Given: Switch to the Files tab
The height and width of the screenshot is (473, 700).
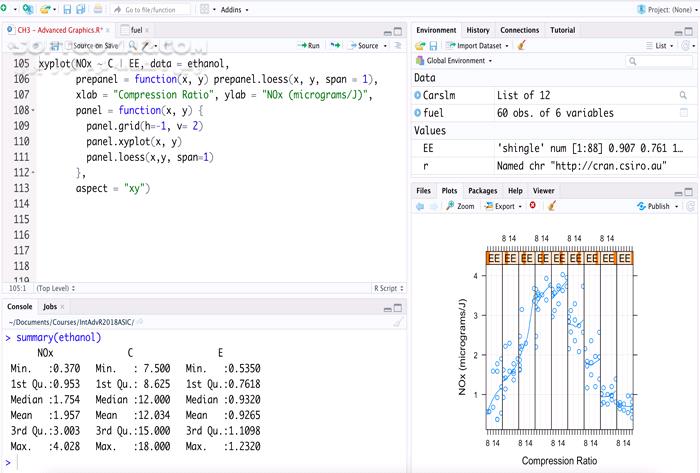Looking at the screenshot, I should click(423, 191).
